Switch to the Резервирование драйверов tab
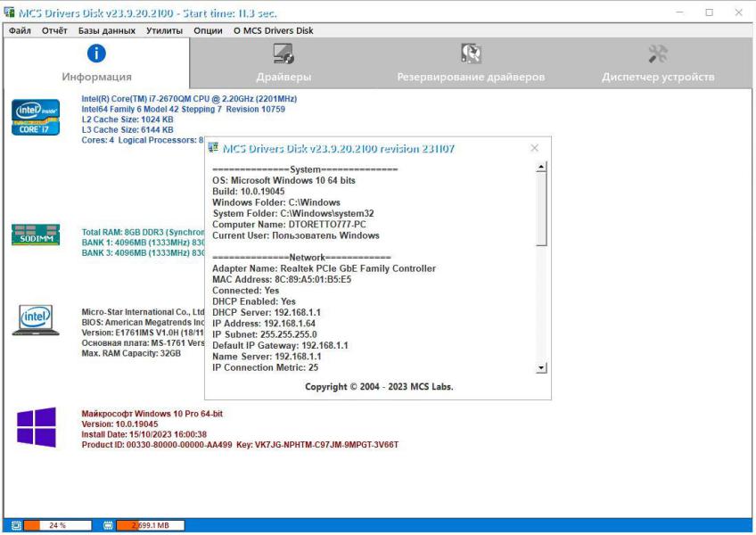Screen dimensions: 756x535 [x=471, y=63]
